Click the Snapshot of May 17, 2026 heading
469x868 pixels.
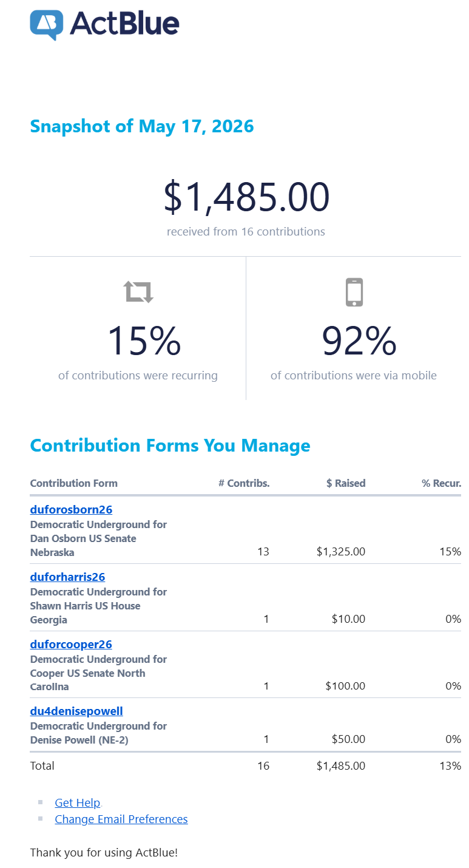point(142,126)
